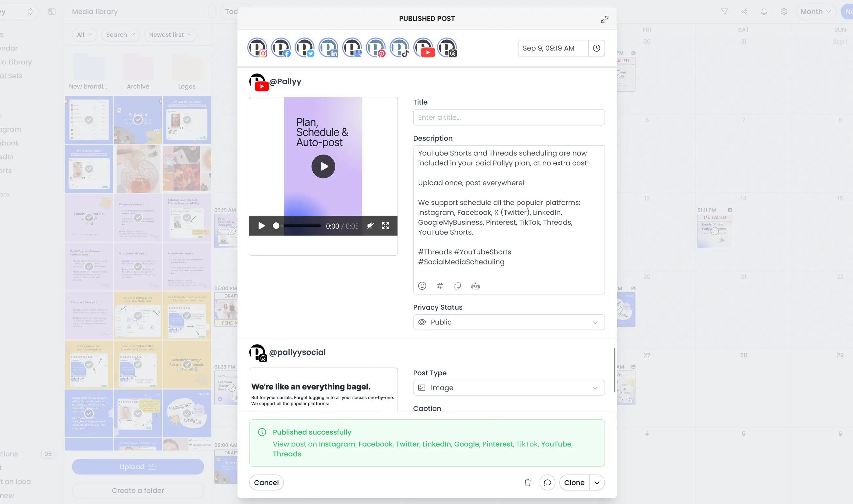Open the New branding folder
This screenshot has height=504, width=853.
88,71
